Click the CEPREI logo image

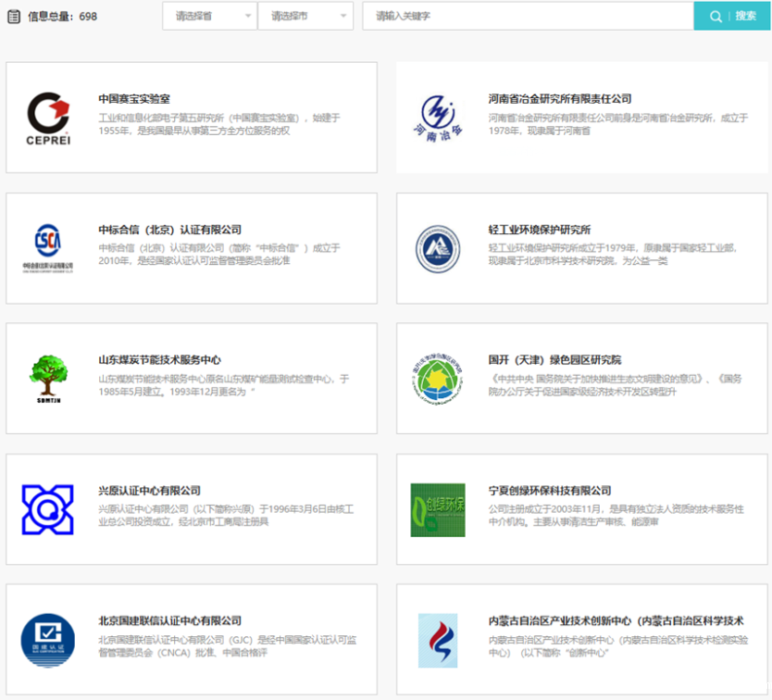click(48, 118)
